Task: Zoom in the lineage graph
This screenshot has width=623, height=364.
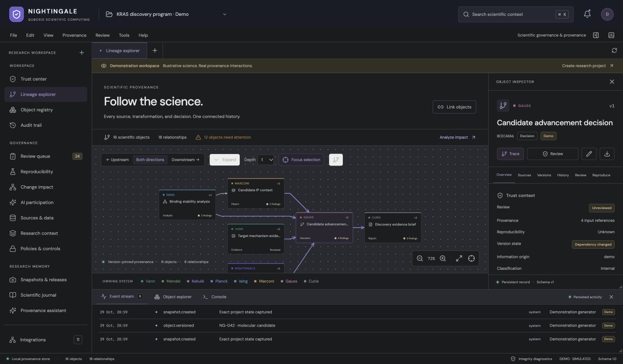Action: pos(443,258)
